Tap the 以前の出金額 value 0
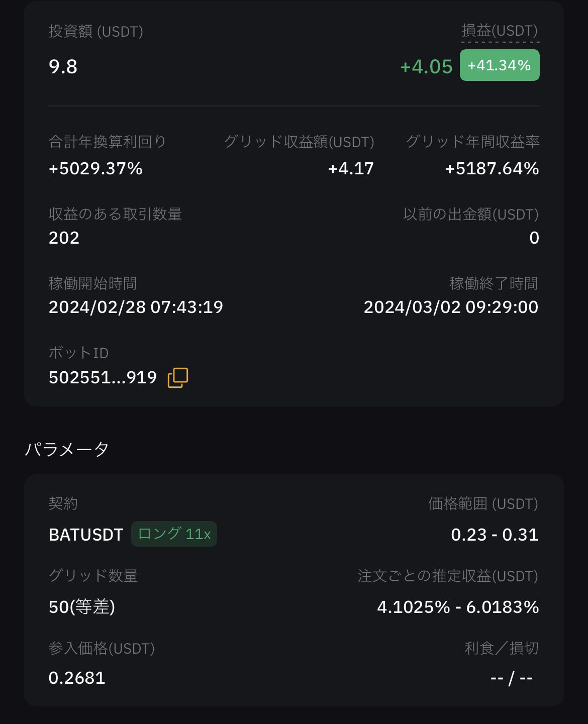 tap(534, 238)
